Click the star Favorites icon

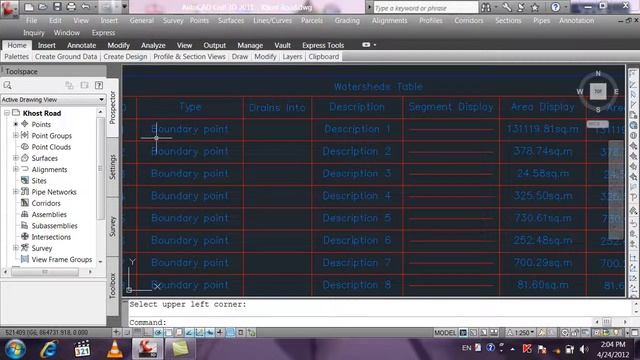click(x=535, y=7)
